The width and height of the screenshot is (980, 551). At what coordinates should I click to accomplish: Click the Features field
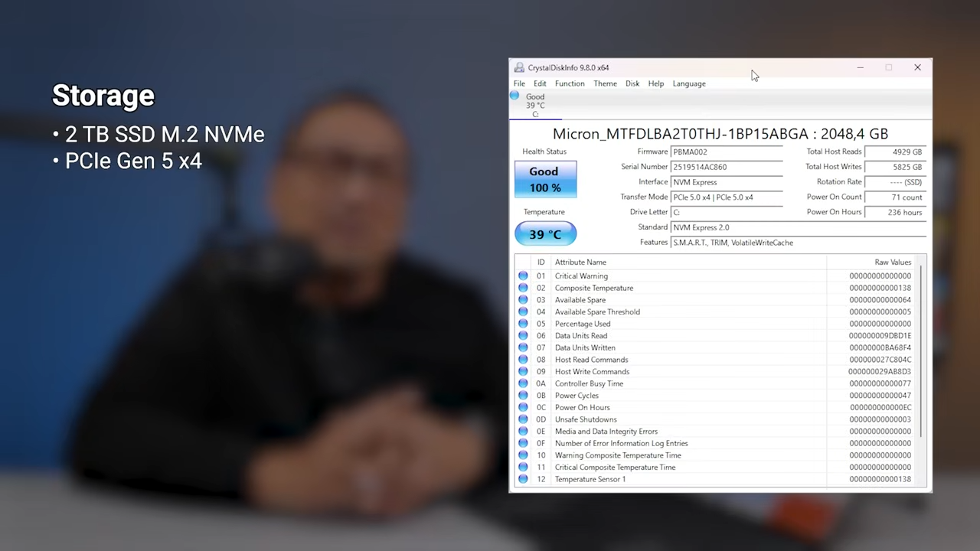pyautogui.click(x=799, y=243)
